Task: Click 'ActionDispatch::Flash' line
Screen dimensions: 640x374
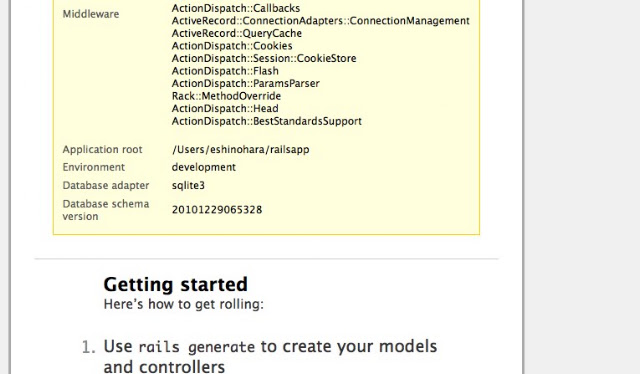Action: pyautogui.click(x=225, y=71)
